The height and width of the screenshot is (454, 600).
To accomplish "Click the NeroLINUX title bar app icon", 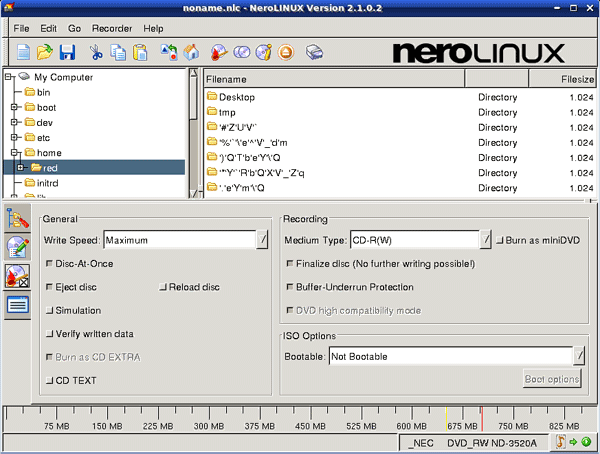I will point(8,7).
